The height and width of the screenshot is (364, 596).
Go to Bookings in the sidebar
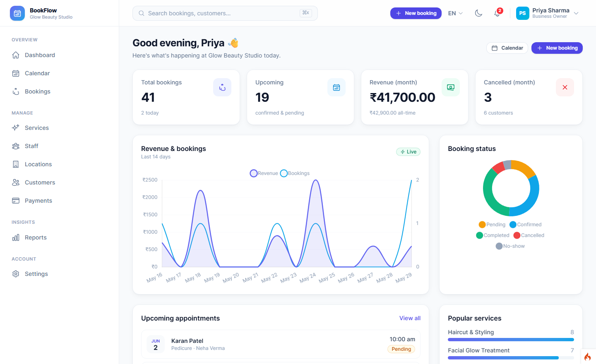pyautogui.click(x=60, y=91)
